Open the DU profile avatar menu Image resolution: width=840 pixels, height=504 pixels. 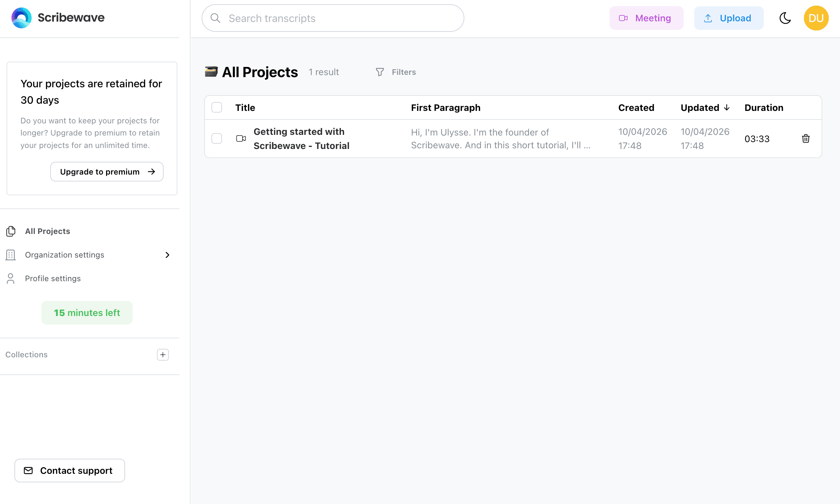tap(816, 18)
